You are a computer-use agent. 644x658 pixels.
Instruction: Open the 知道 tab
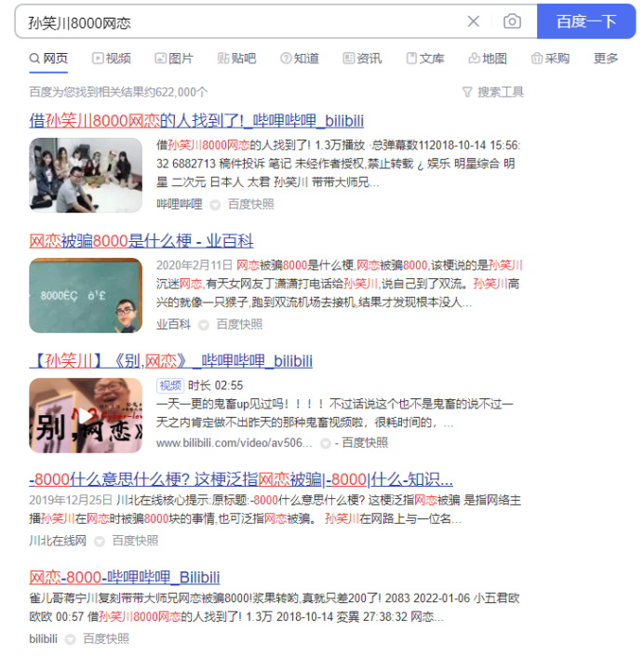[300, 59]
